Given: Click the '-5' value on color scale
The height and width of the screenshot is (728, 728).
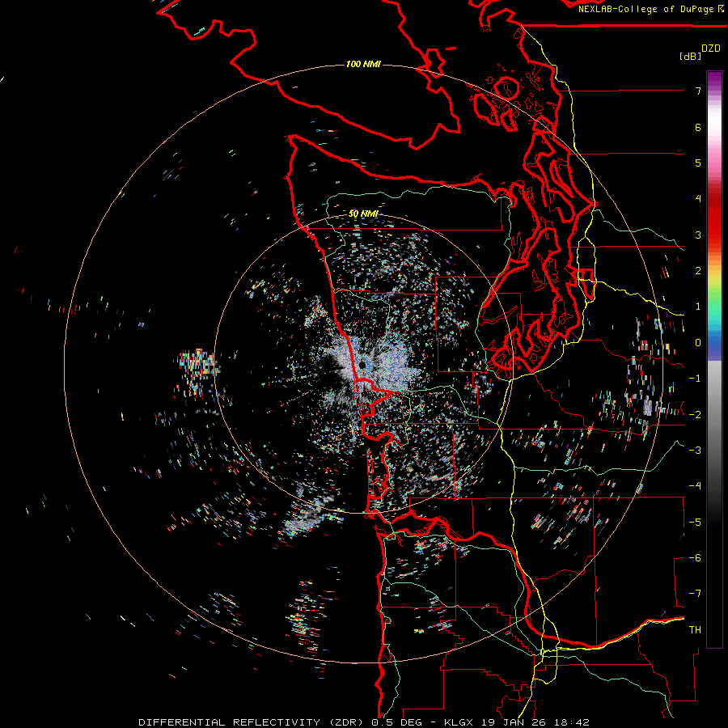Looking at the screenshot, I should [695, 522].
